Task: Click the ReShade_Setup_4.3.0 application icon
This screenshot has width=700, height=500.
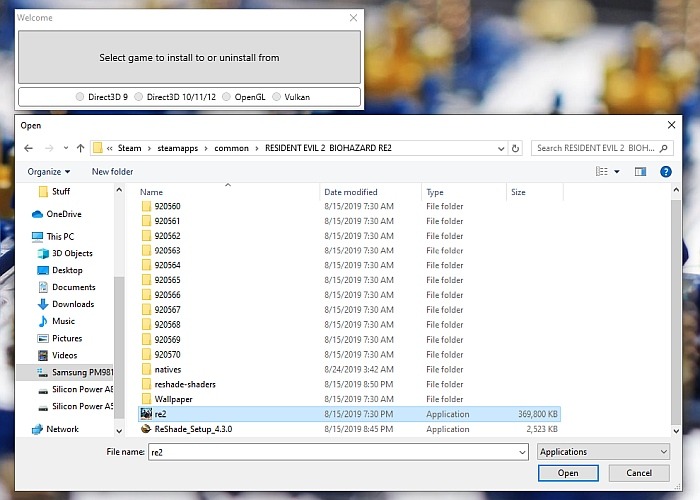Action: coord(146,429)
